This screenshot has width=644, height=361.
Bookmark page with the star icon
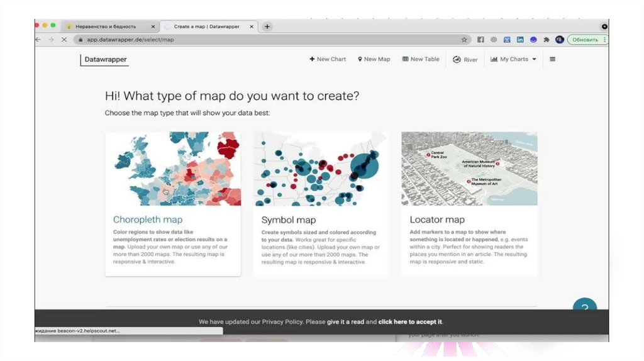[464, 40]
